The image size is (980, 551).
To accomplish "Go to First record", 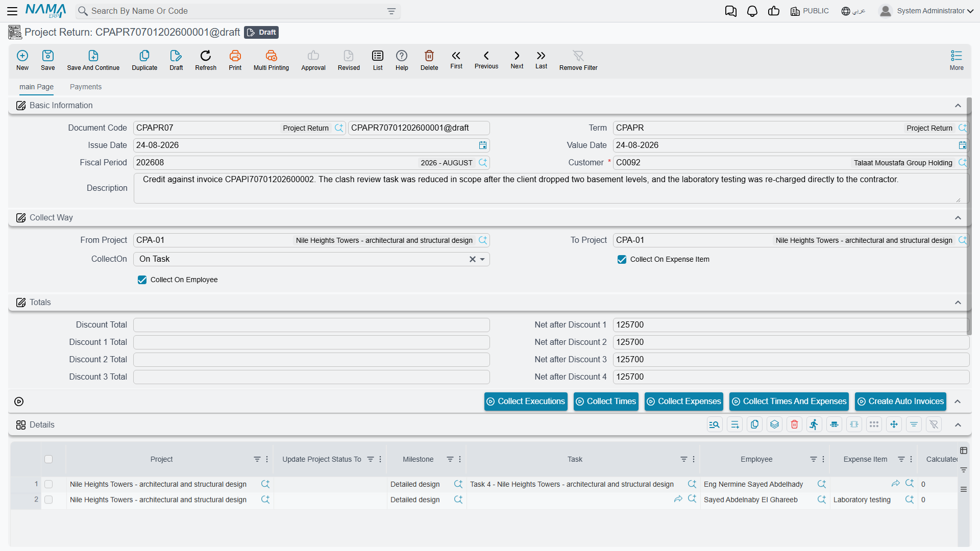I will [x=456, y=60].
